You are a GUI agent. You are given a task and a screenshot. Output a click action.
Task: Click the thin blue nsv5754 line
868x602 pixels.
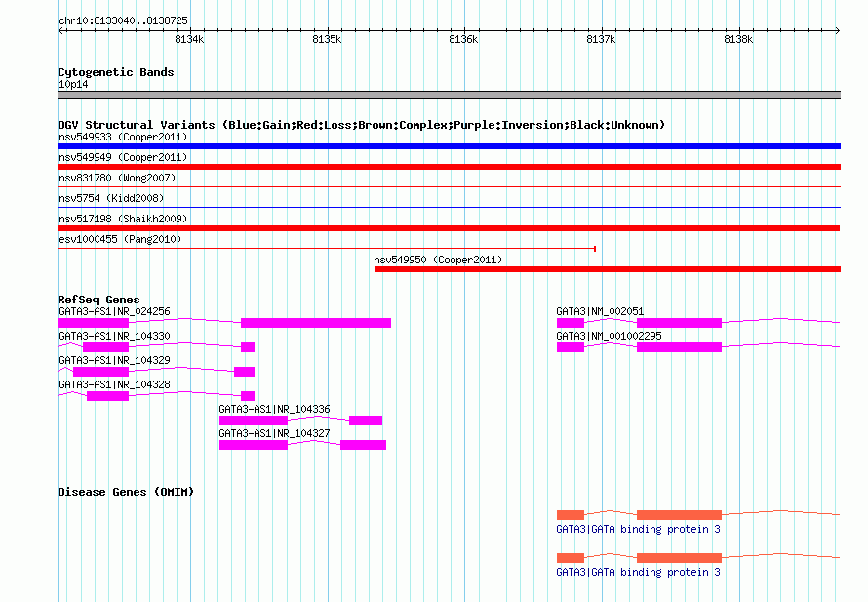449,207
